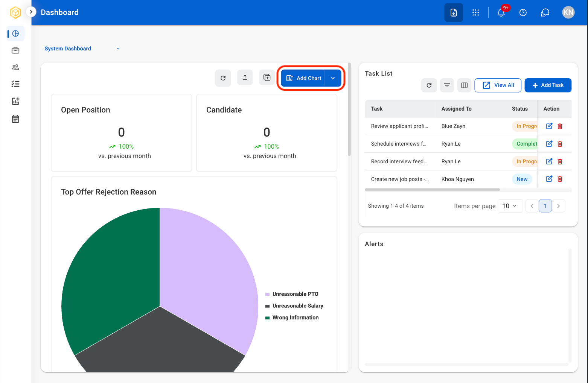Delete the Record interview feedback task
Screen dimensions: 588x383
(560, 161)
